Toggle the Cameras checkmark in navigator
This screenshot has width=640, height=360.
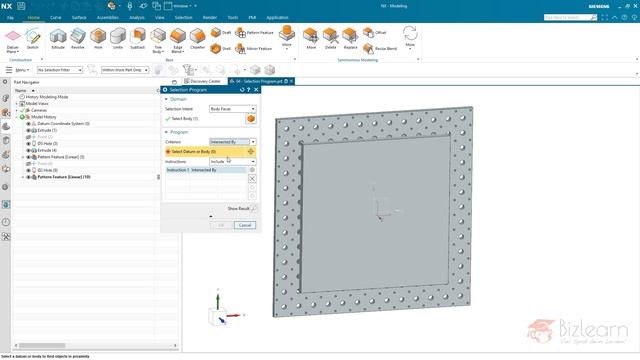coord(23,110)
